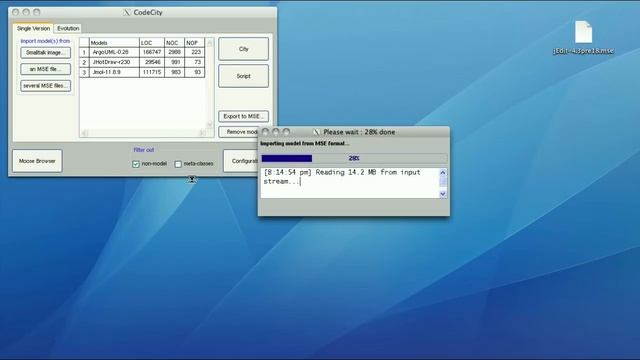640x360 pixels.
Task: Select the Jmol-11.8.9 model row
Action: (x=142, y=72)
